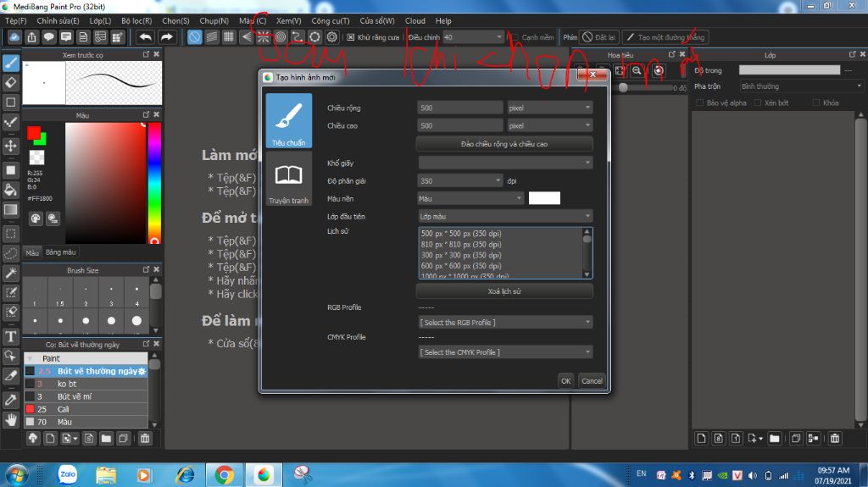This screenshot has width=868, height=487.
Task: Open the Chỉnh sửa(E) menu
Action: pyautogui.click(x=58, y=20)
